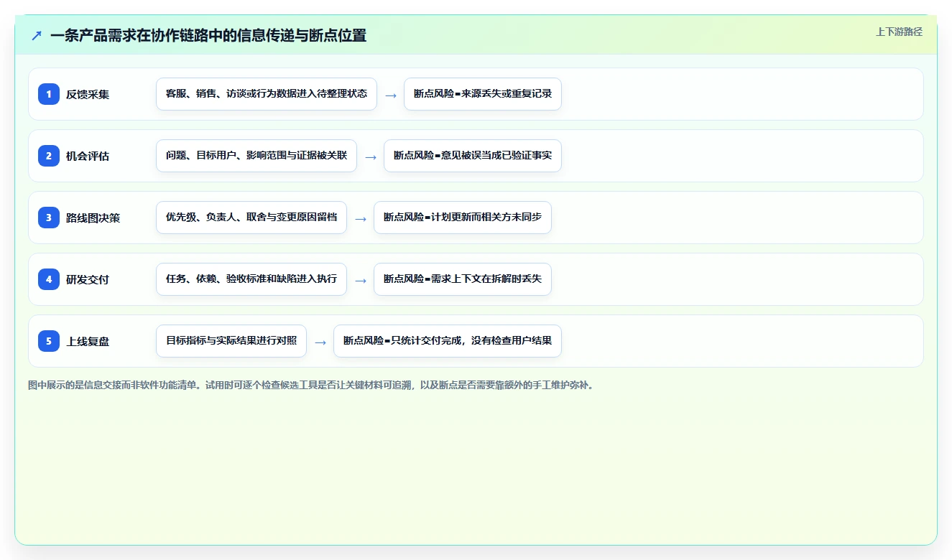Select the 断点风险=只统计交付完成，没有检查用户结果 box
The image size is (952, 560).
click(x=448, y=341)
